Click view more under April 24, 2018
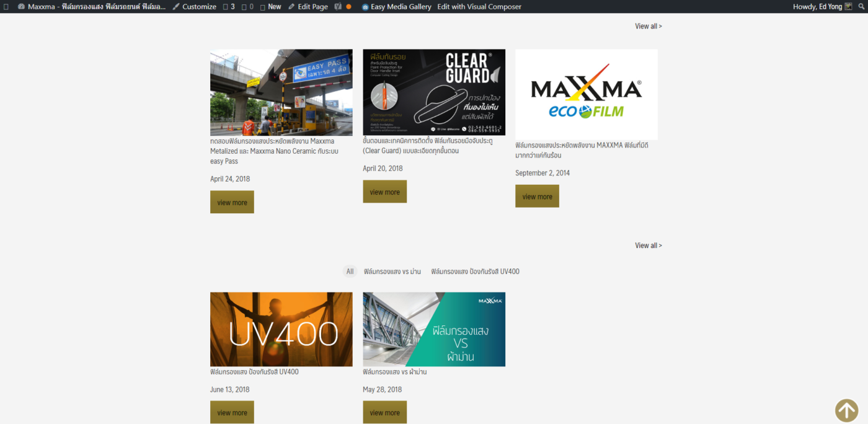 [232, 202]
